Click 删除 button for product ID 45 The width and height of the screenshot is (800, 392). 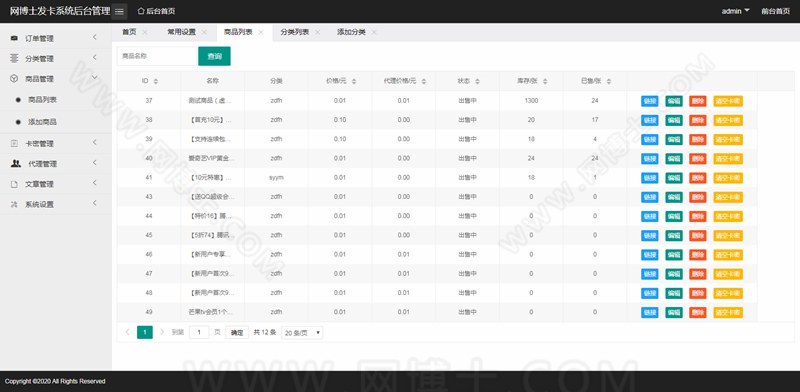click(x=698, y=236)
